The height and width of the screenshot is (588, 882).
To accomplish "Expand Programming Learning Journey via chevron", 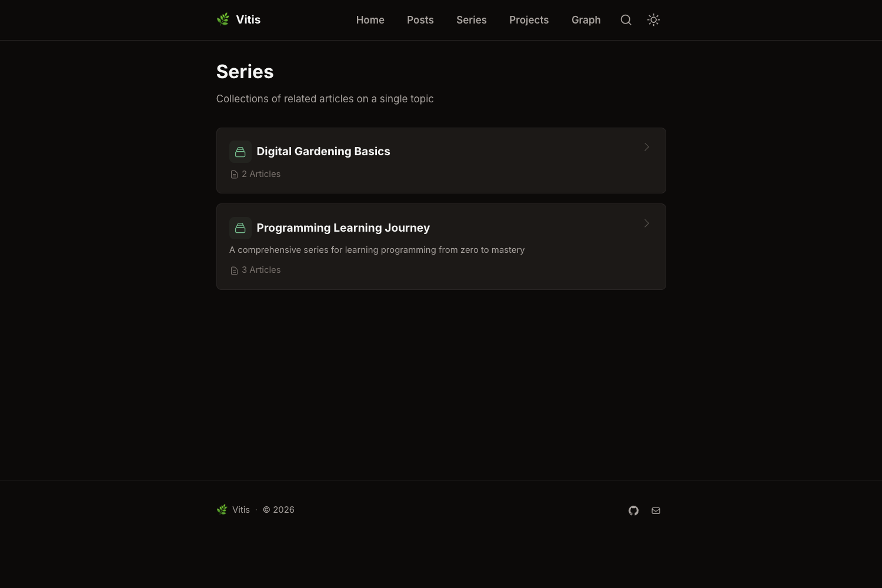I will (x=646, y=223).
